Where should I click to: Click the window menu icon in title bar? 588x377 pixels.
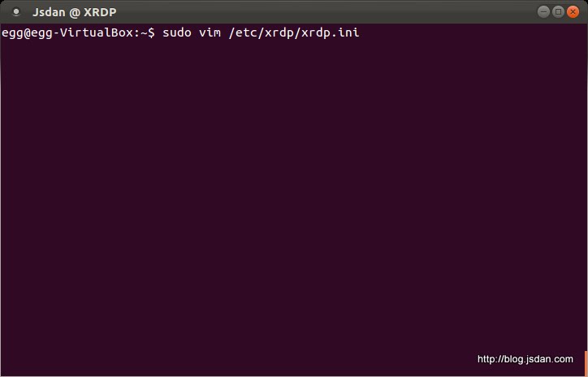click(15, 12)
